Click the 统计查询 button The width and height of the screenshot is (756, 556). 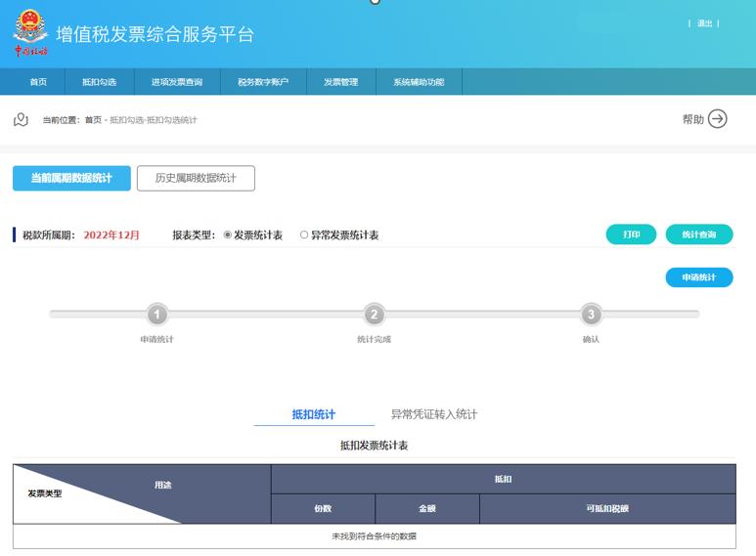pos(699,235)
